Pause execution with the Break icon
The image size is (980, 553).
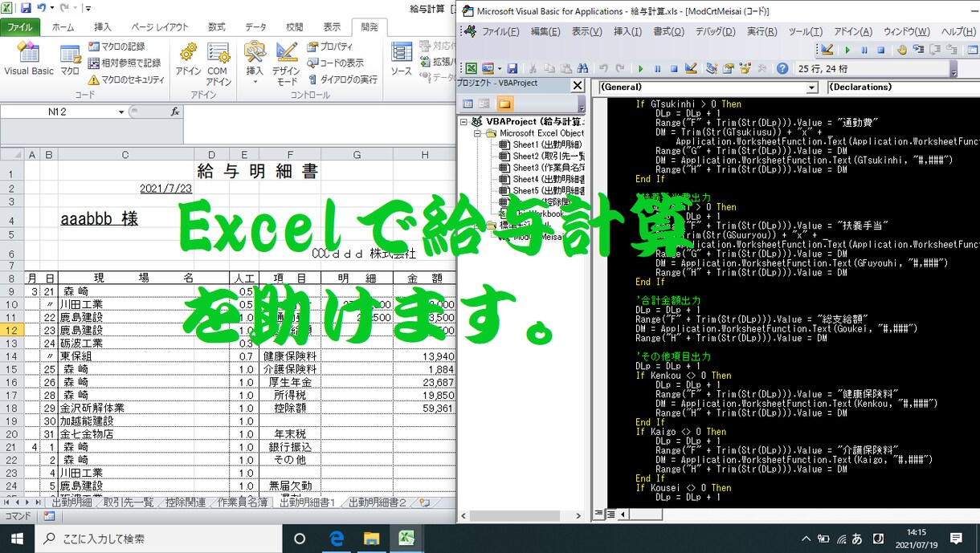click(x=657, y=69)
